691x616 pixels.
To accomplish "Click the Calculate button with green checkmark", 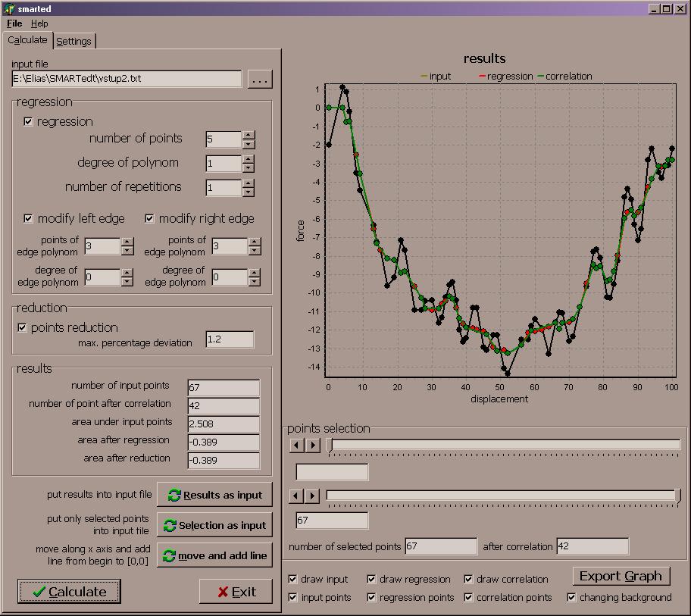I will click(68, 592).
